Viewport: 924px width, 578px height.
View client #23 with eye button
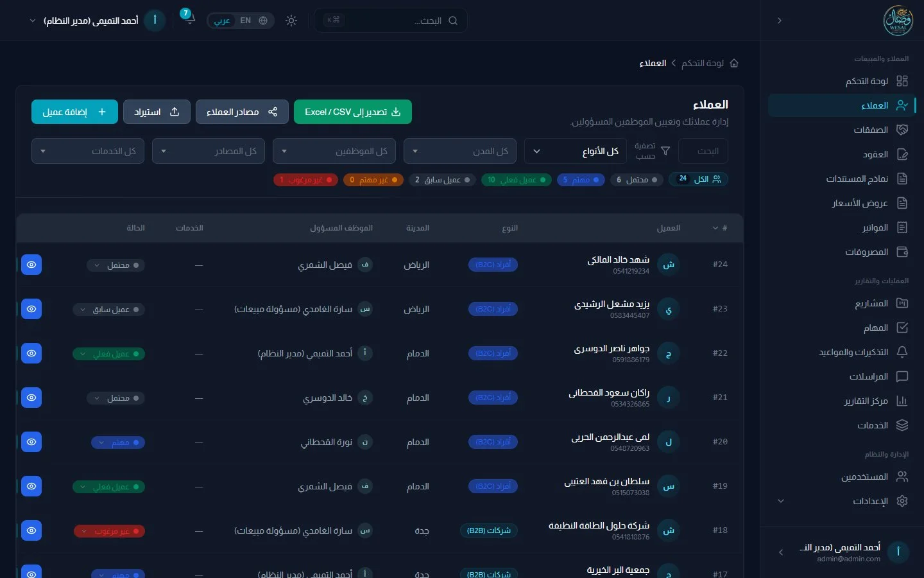31,309
